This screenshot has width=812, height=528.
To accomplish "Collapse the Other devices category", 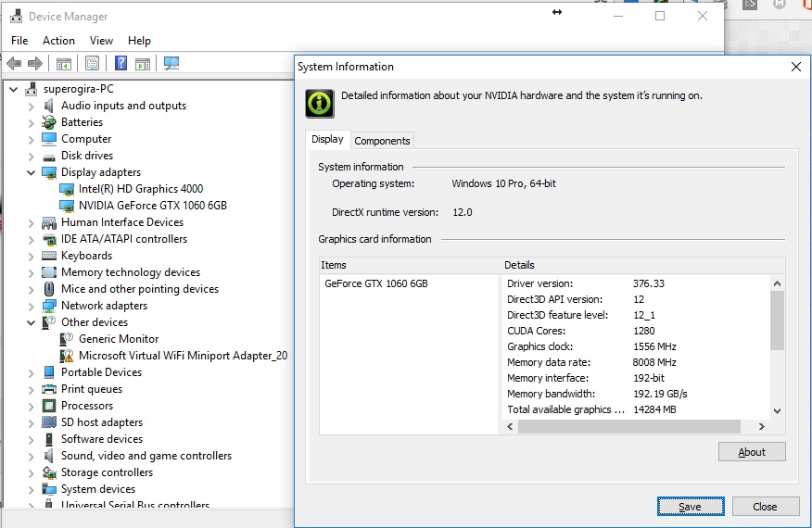I will (32, 322).
